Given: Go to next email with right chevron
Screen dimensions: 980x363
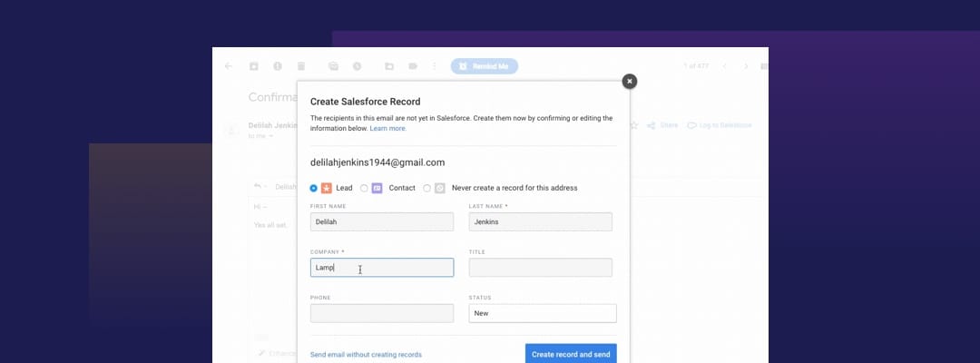Looking at the screenshot, I should [745, 66].
